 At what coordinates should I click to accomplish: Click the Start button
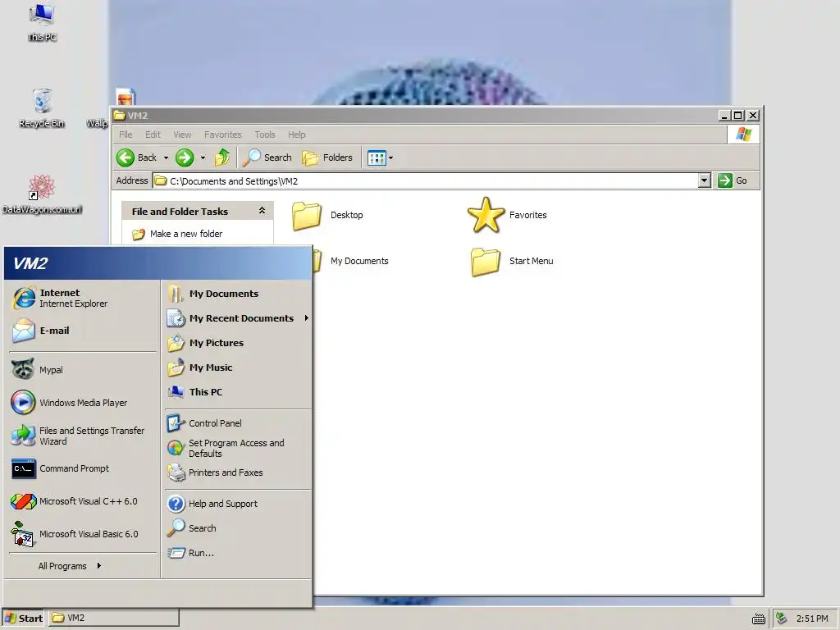pos(24,619)
